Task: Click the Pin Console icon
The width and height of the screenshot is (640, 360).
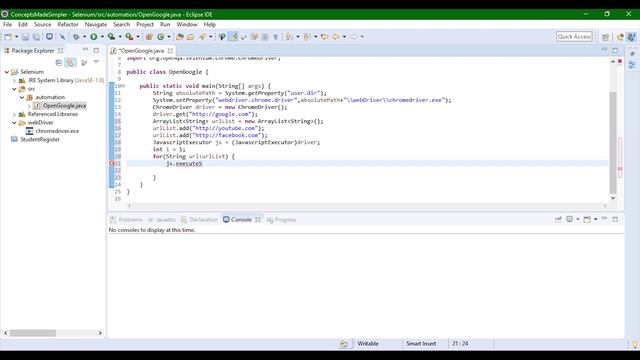Action: pyautogui.click(x=558, y=220)
